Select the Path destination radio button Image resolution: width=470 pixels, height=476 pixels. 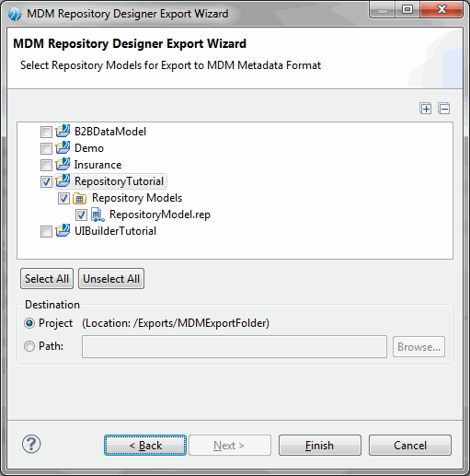29,346
